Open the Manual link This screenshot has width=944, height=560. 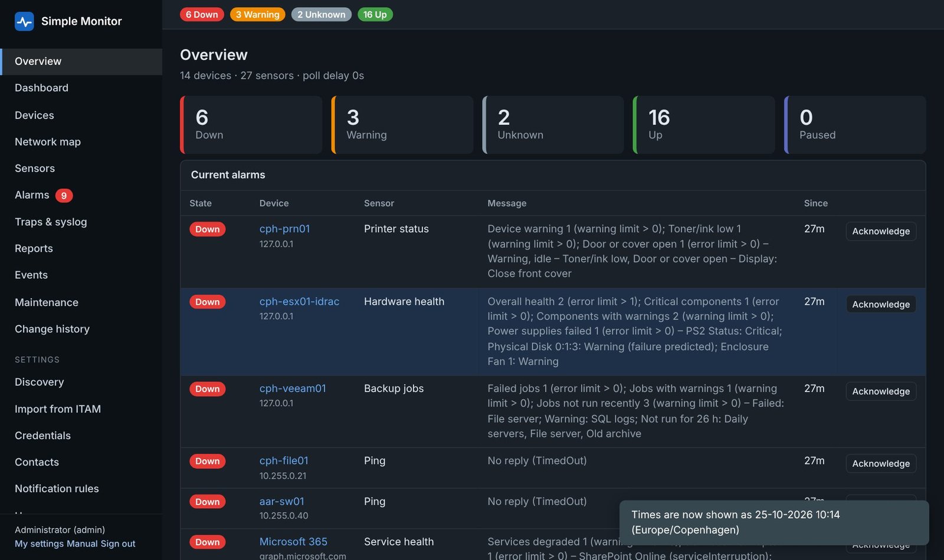tap(83, 543)
